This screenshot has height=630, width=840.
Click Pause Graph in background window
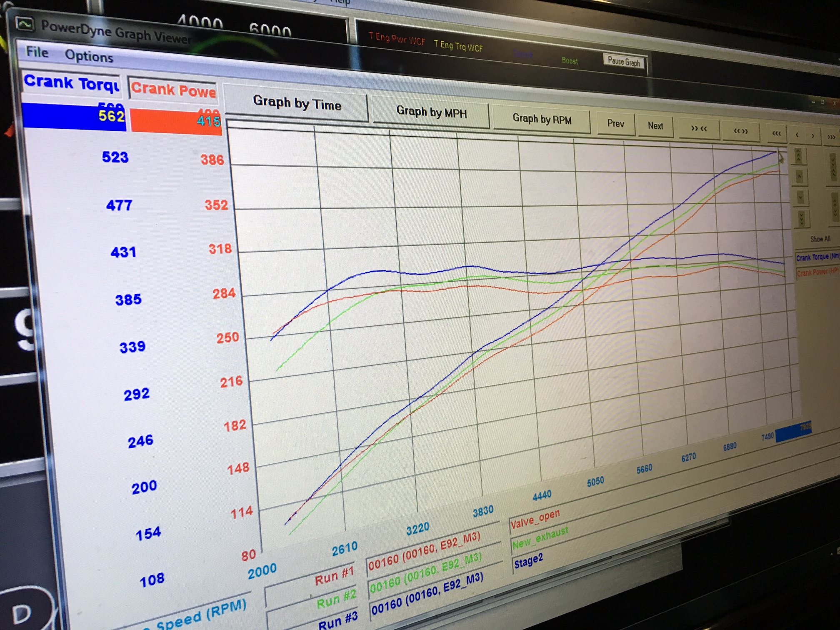(624, 62)
